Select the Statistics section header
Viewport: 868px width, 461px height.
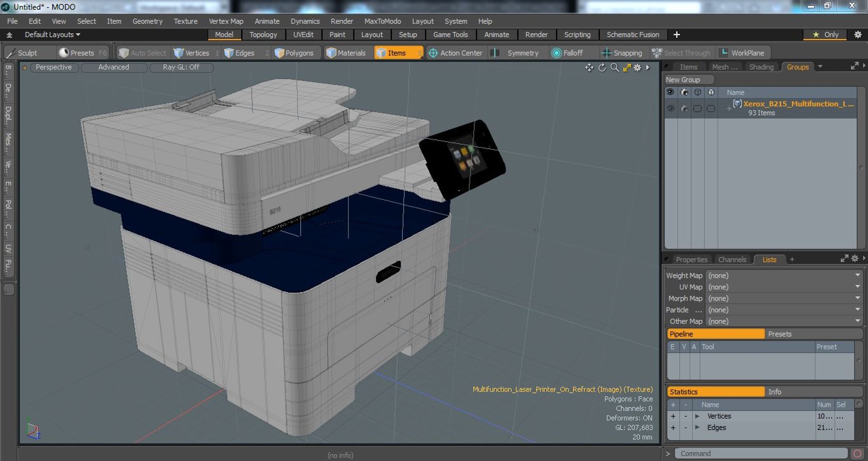[x=716, y=392]
